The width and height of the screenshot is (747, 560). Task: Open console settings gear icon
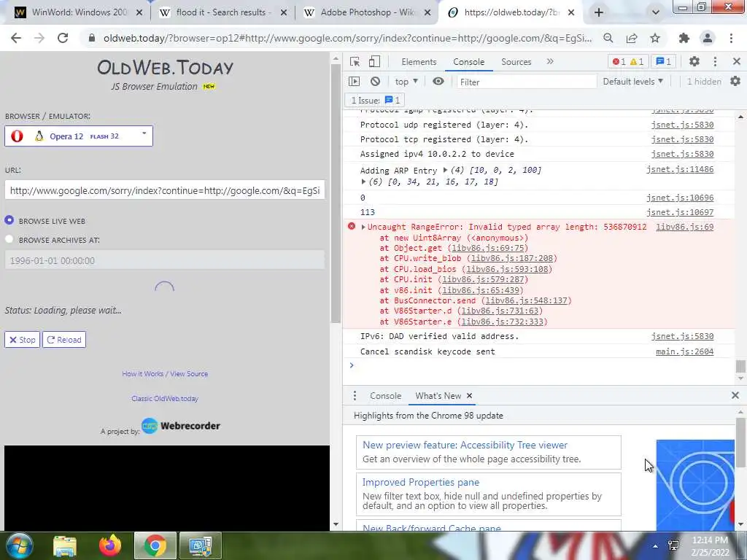click(x=735, y=82)
